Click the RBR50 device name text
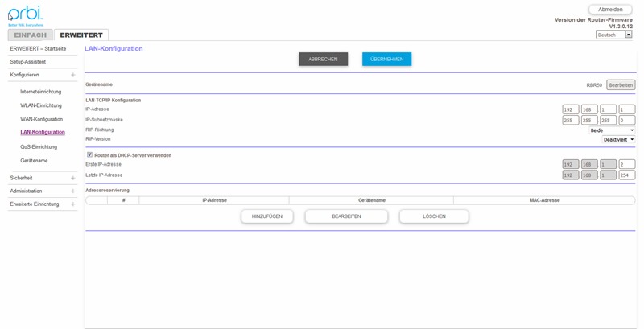The width and height of the screenshot is (644, 329). click(x=594, y=85)
